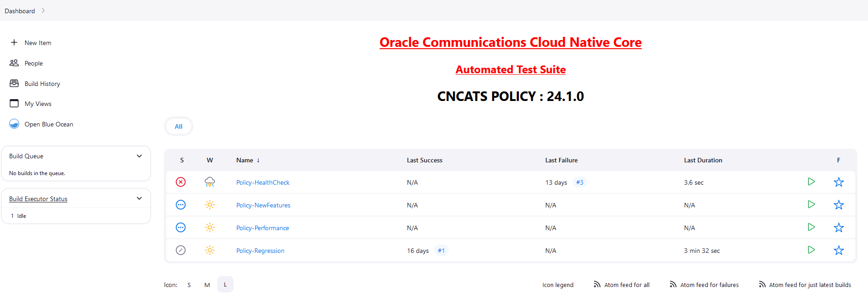Open the Build Executor Status link
The height and width of the screenshot is (302, 868).
(x=38, y=199)
